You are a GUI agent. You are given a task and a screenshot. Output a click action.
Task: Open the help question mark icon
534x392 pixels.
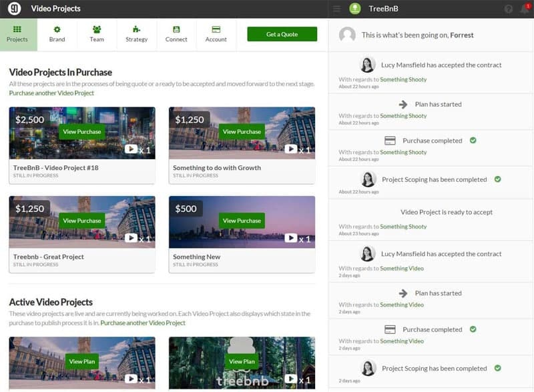pyautogui.click(x=509, y=9)
